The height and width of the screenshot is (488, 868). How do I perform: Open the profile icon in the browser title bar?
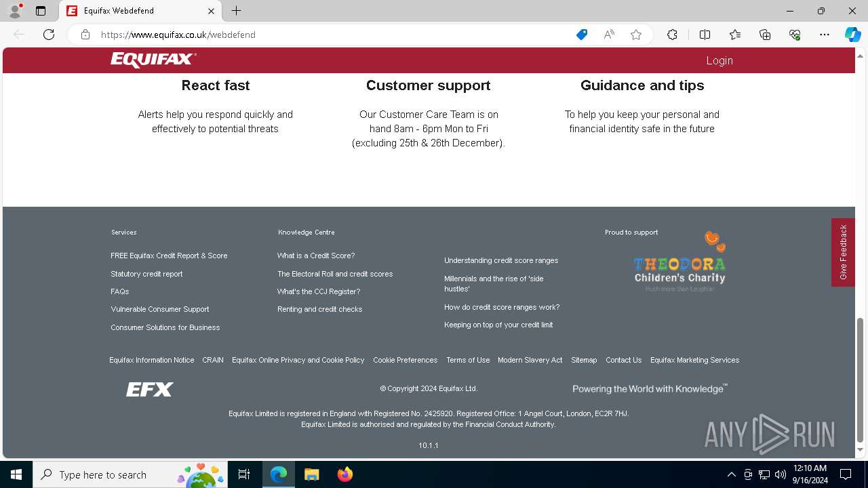coord(15,11)
